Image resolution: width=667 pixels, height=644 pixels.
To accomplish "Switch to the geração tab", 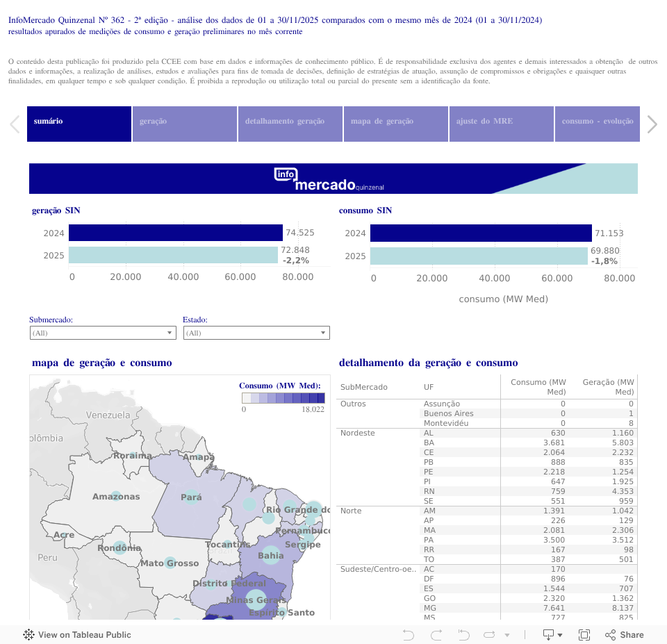I will point(184,124).
